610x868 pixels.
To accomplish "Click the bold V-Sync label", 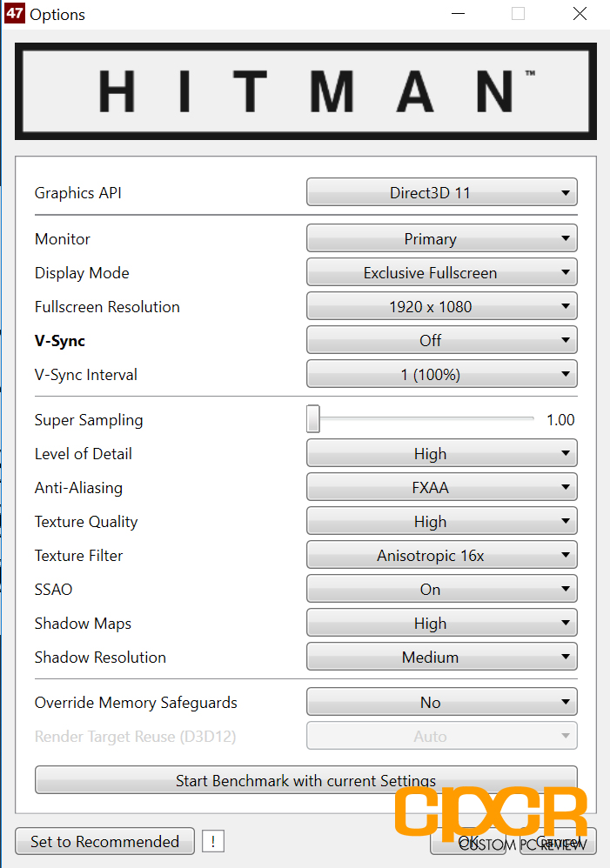I will pos(60,341).
